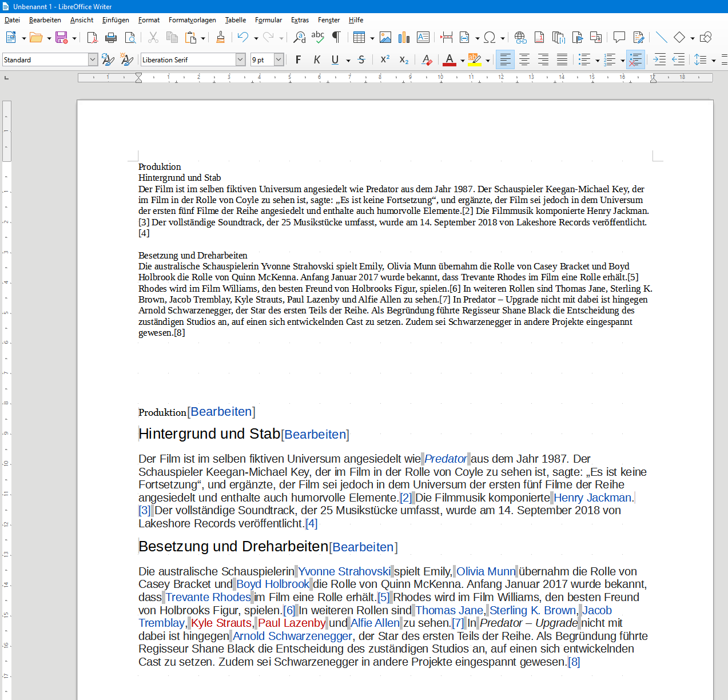Screen dimensions: 728x700
Task: Open print preview
Action: point(130,38)
